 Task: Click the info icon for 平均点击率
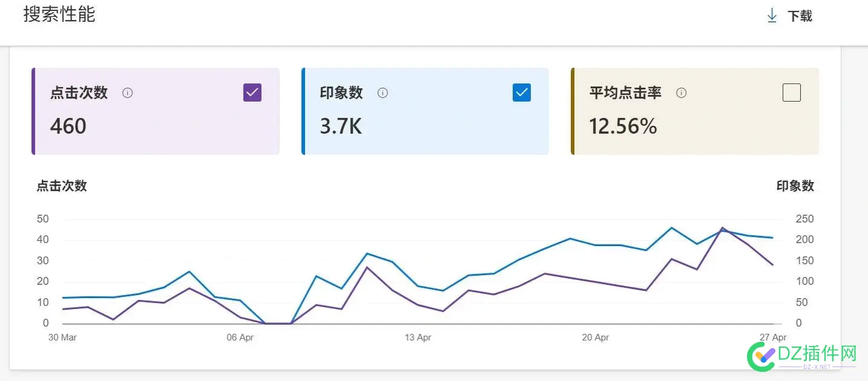point(681,93)
